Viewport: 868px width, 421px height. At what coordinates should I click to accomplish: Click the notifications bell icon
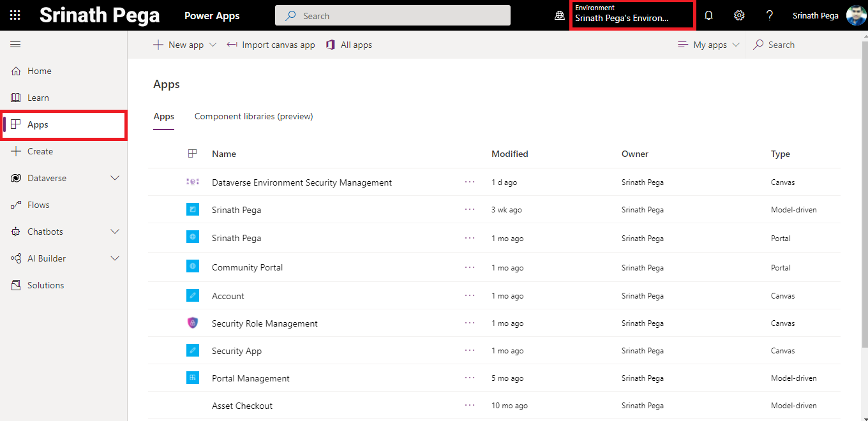click(708, 15)
